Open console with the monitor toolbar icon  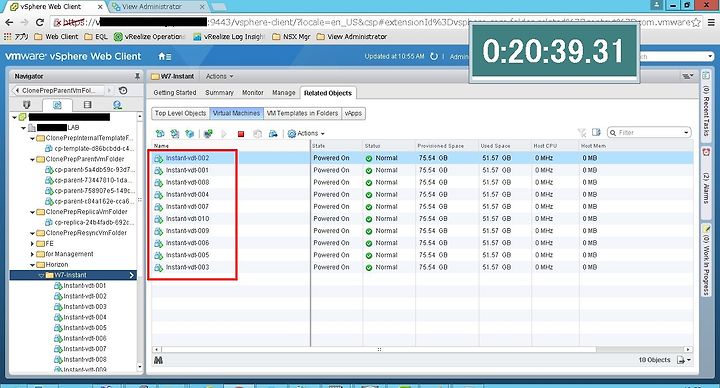click(x=208, y=134)
